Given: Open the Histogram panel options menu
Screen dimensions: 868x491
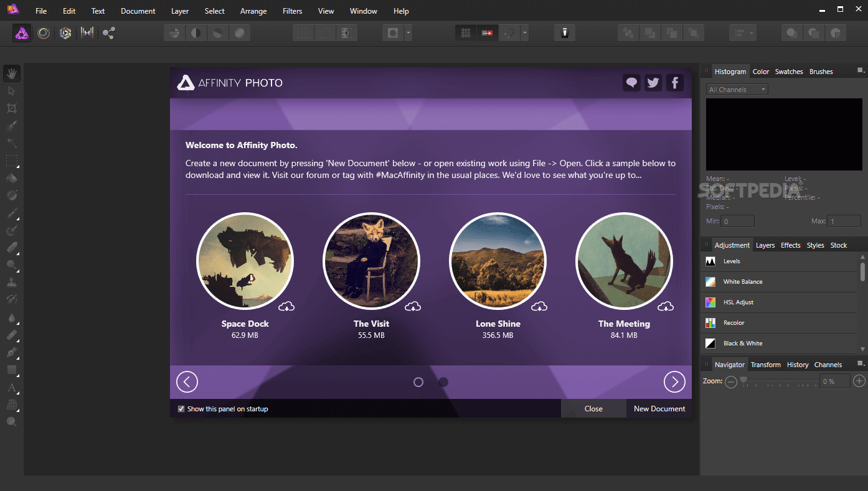Looking at the screenshot, I should click(x=861, y=70).
